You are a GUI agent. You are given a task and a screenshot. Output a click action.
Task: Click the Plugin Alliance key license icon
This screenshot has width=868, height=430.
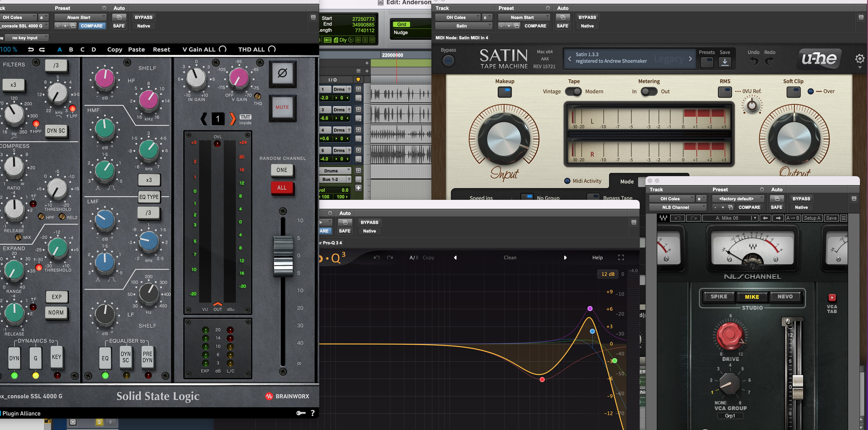[x=301, y=413]
